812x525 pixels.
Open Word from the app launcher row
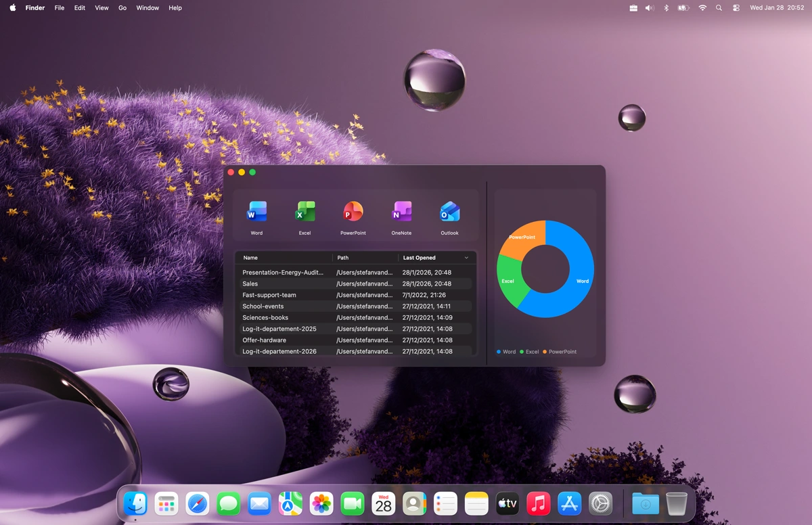tap(256, 211)
